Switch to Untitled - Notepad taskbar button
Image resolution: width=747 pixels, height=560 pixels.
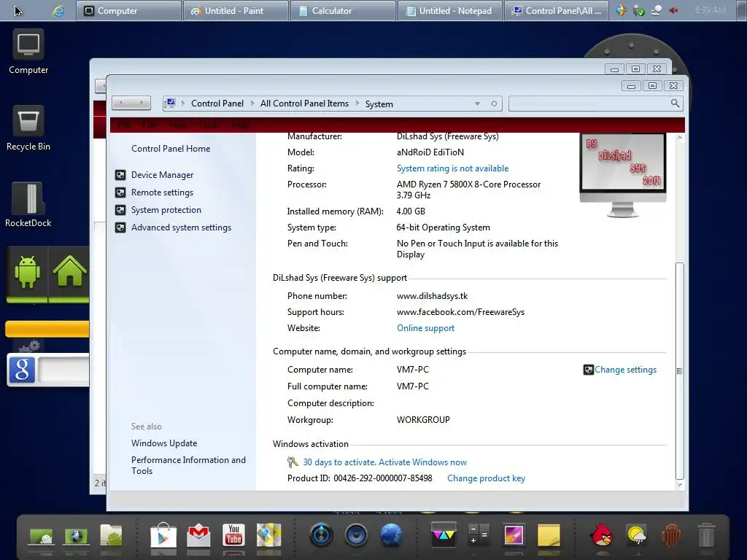tap(450, 10)
